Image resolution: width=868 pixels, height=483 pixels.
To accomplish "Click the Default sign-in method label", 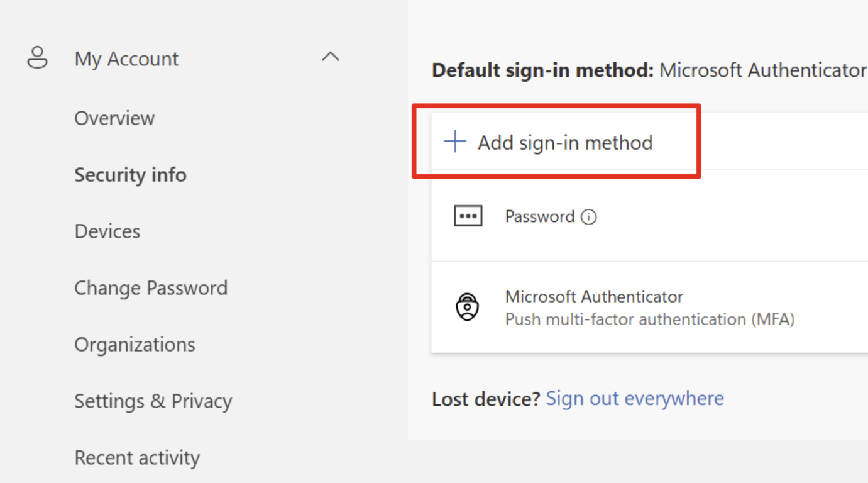I will tap(543, 70).
